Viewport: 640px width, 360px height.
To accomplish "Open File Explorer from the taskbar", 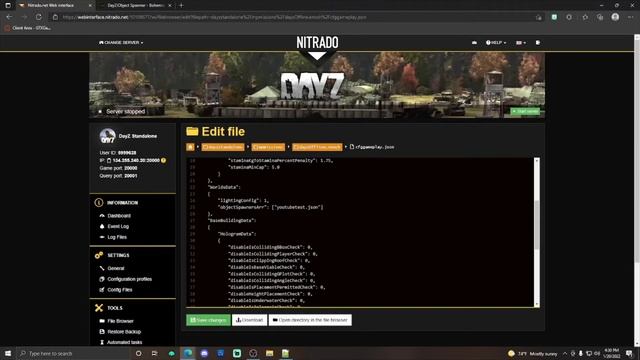I will 269,353.
